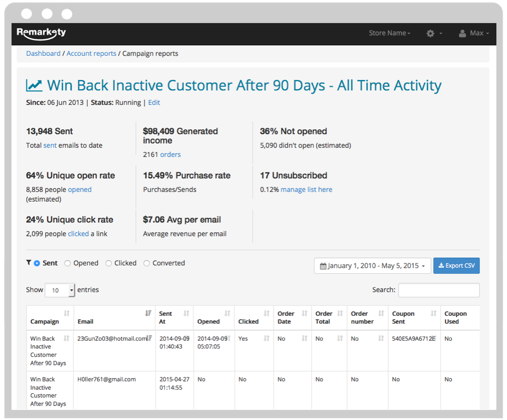Image resolution: width=507 pixels, height=420 pixels.
Task: Click the user silhouette icon next to Max
Action: coord(463,33)
